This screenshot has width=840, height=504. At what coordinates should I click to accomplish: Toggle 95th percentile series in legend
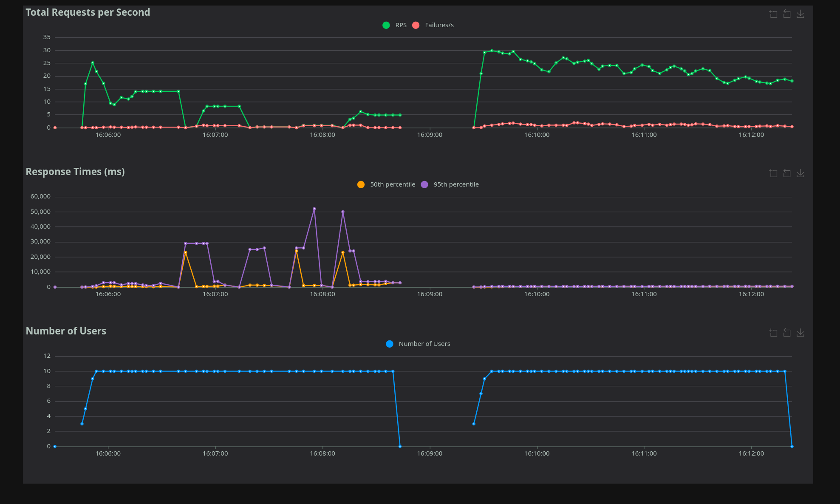pyautogui.click(x=456, y=184)
